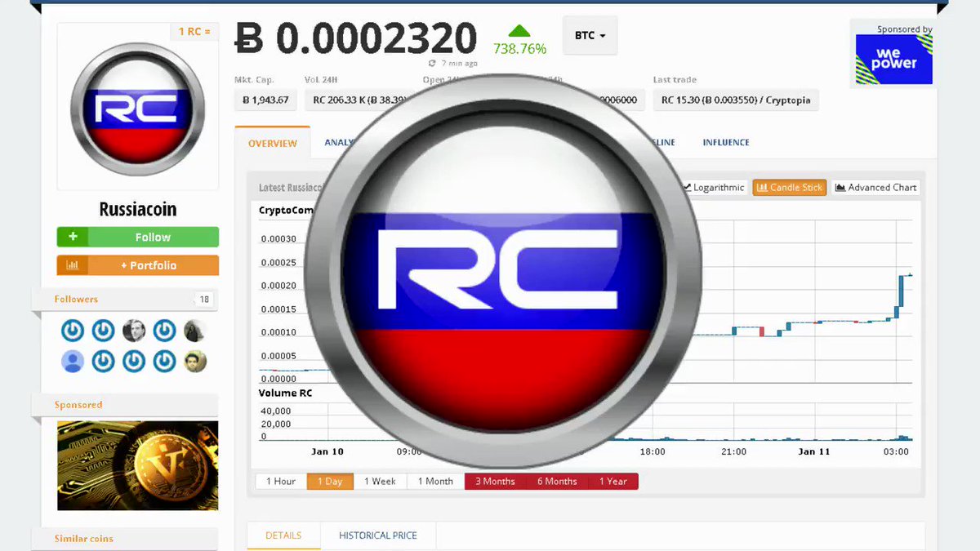Select the 1 Week time range
The image size is (980, 551).
pos(380,481)
